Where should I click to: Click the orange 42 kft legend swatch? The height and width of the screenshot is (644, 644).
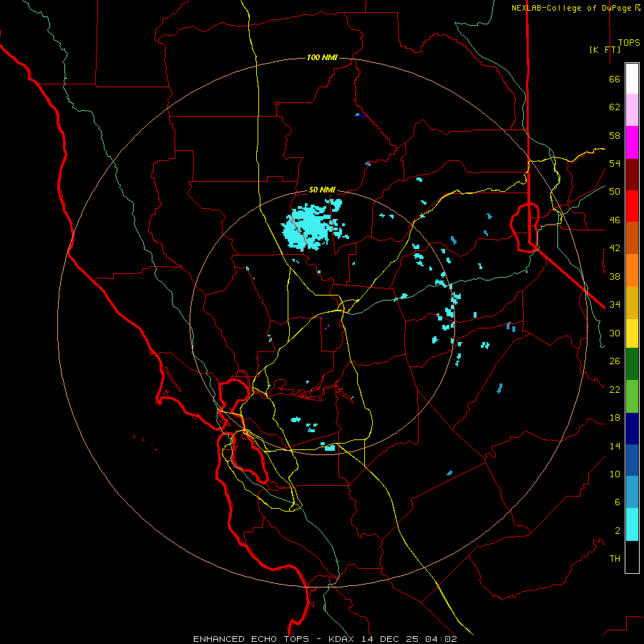click(x=632, y=270)
